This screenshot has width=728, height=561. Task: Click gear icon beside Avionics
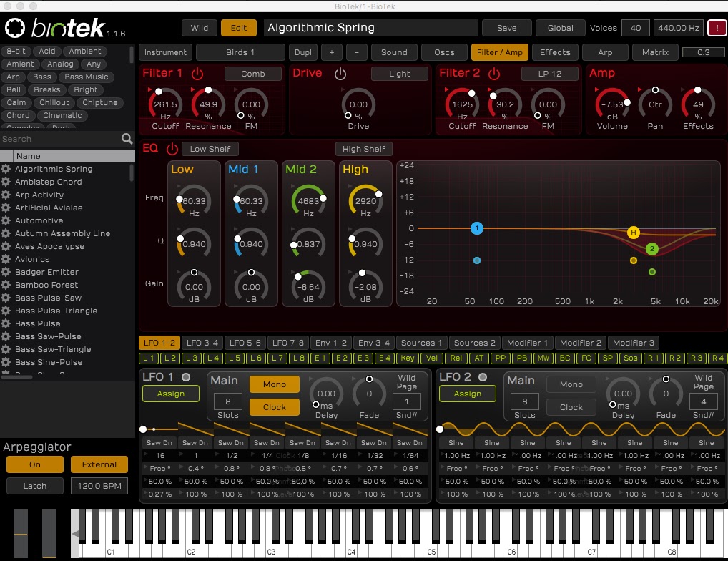pyautogui.click(x=6, y=259)
